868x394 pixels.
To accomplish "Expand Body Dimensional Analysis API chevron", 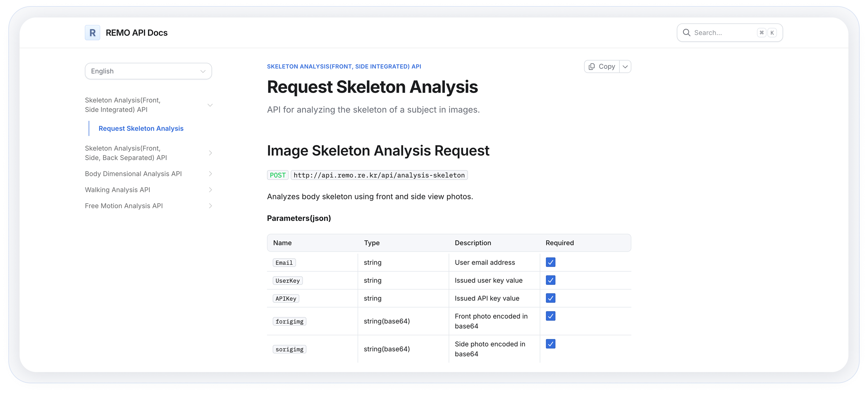I will pyautogui.click(x=210, y=174).
